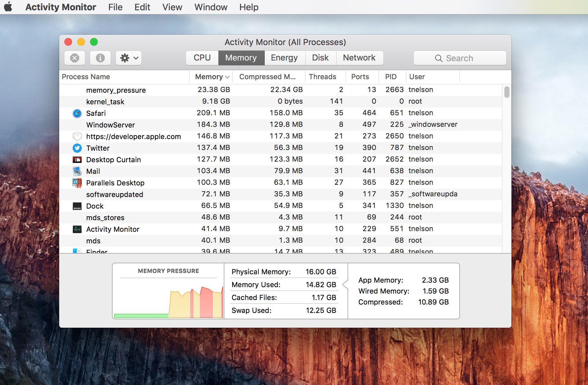Switch to the Energy tab
Screen dimensions: 588x385
(284, 58)
